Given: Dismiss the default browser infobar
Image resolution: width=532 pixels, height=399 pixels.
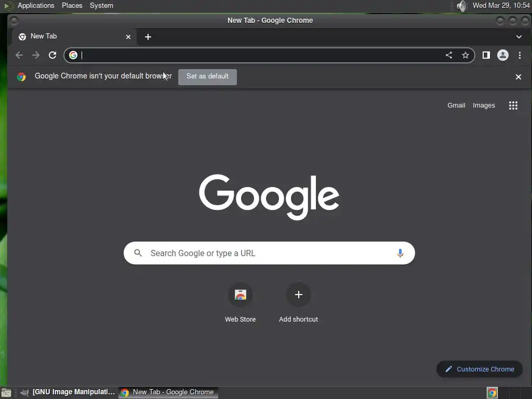Looking at the screenshot, I should (518, 77).
